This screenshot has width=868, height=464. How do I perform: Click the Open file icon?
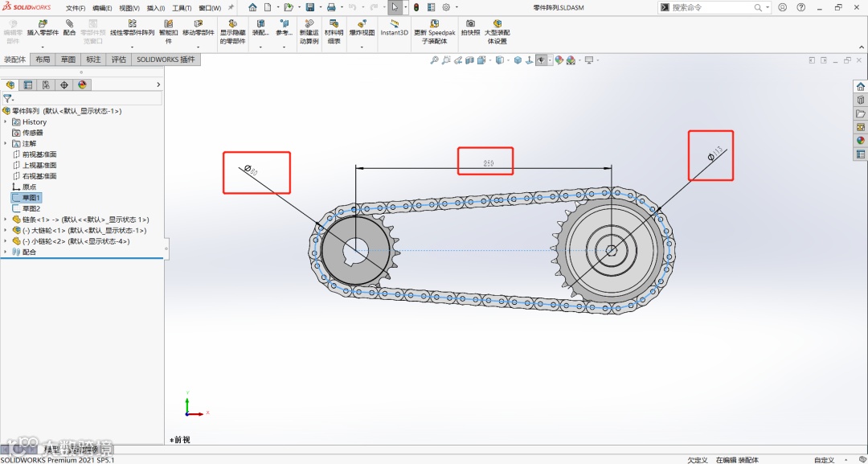288,8
